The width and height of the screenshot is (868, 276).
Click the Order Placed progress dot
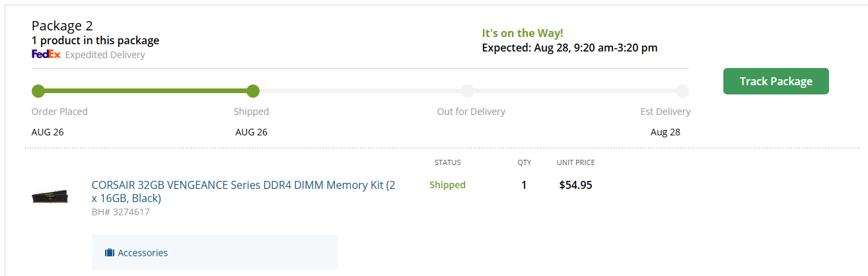38,91
